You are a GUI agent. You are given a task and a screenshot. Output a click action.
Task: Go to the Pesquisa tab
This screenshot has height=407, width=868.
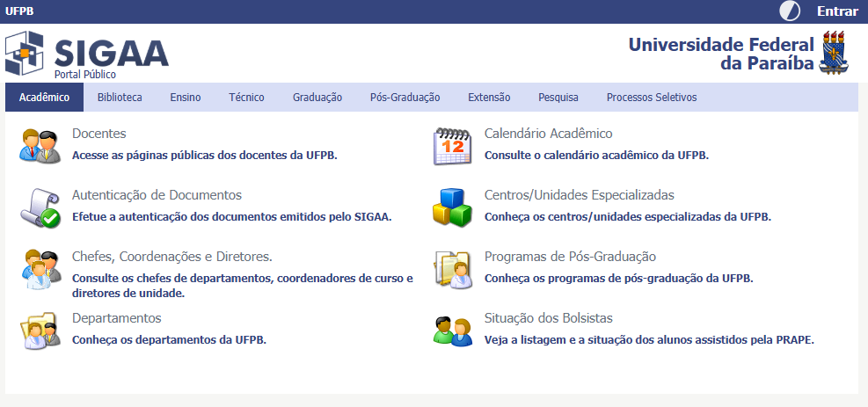pyautogui.click(x=558, y=98)
